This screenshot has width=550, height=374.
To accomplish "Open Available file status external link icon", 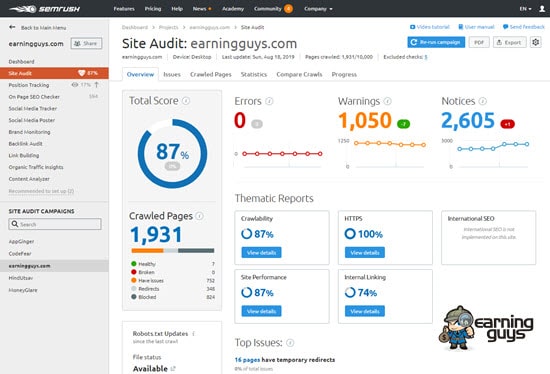I will [173, 369].
